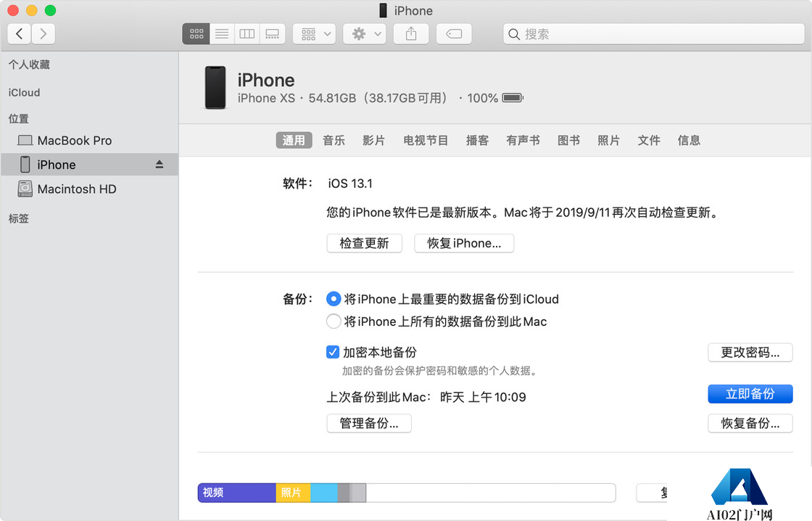Select backup to iCloud radio option

(333, 299)
